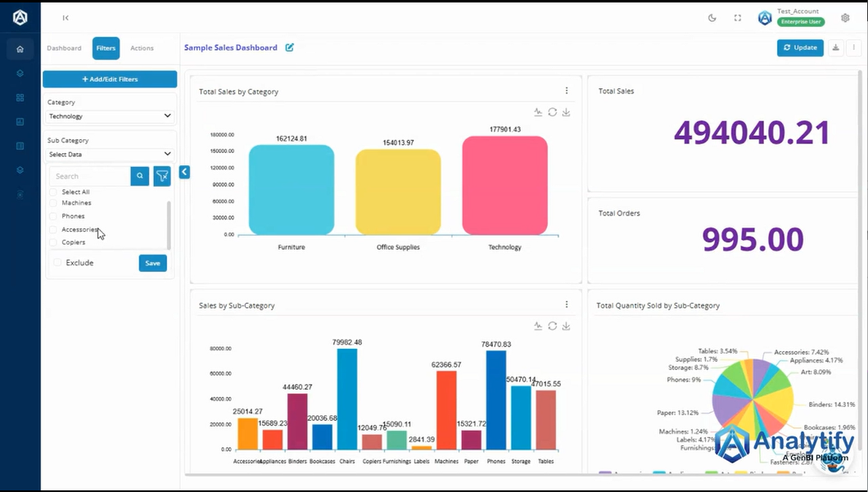Download the Total Sales by Category chart

click(566, 112)
